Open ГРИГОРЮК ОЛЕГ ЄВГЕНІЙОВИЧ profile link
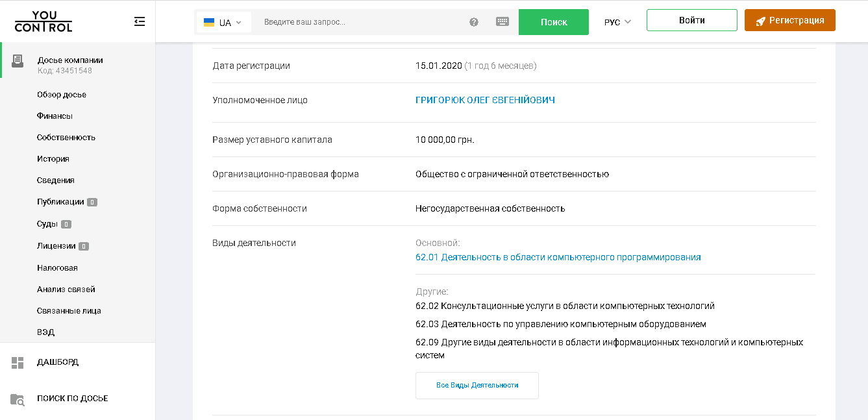Screen dimensions: 868x420 click(x=485, y=101)
